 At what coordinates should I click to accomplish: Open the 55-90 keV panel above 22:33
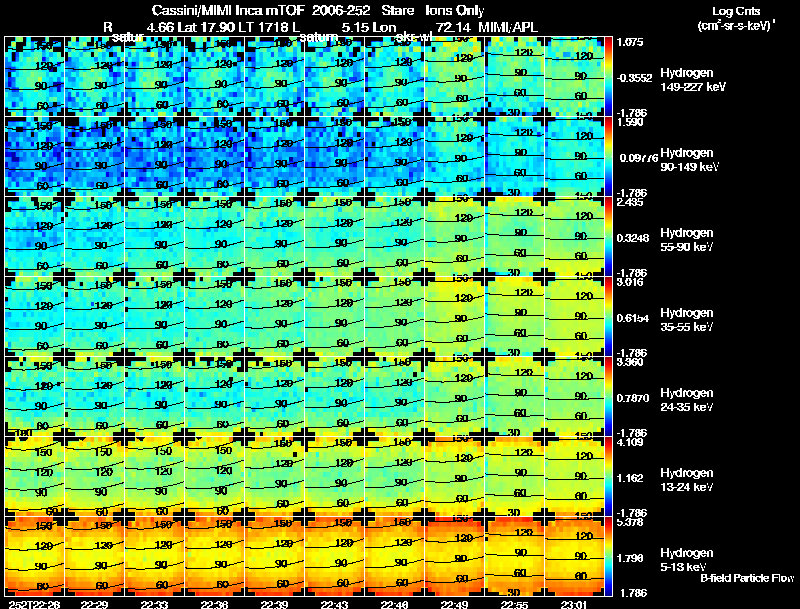tap(155, 236)
